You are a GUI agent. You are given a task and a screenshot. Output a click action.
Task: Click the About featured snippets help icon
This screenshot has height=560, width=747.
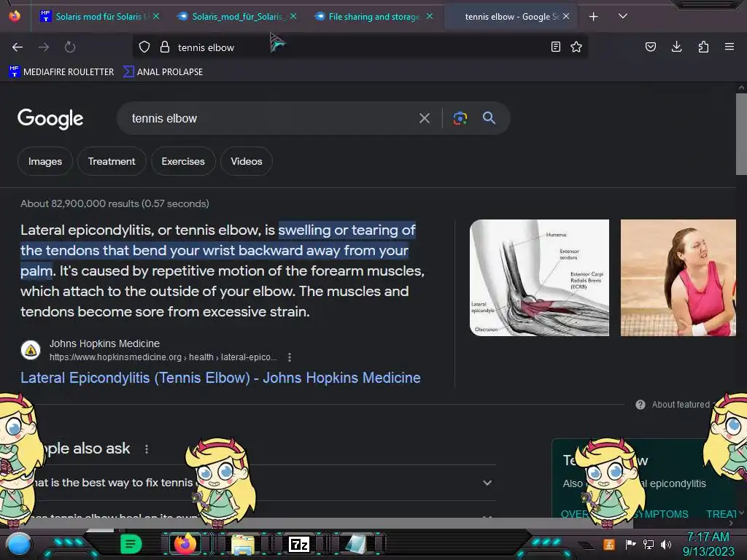(x=640, y=404)
